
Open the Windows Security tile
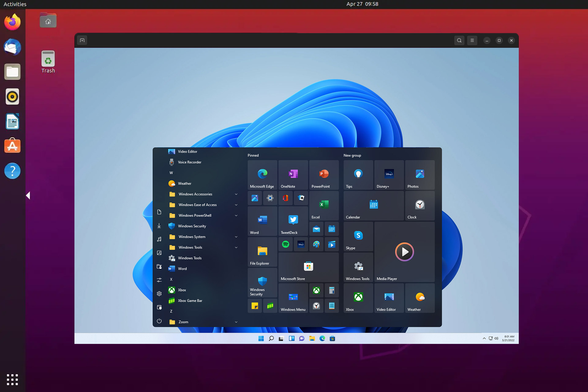pyautogui.click(x=262, y=282)
